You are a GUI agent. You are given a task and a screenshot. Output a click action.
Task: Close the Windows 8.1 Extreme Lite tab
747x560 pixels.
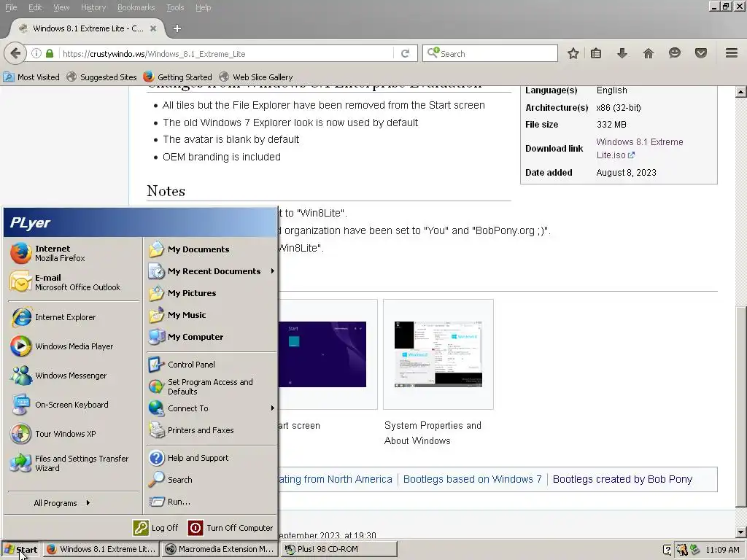[153, 28]
